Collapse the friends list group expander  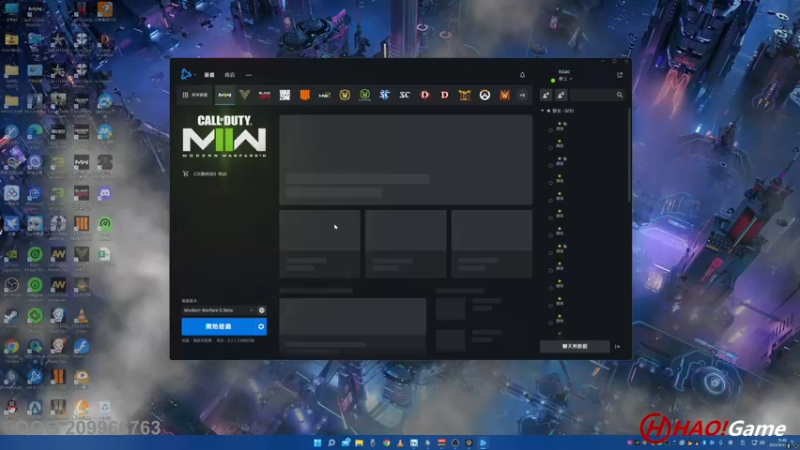pos(542,111)
